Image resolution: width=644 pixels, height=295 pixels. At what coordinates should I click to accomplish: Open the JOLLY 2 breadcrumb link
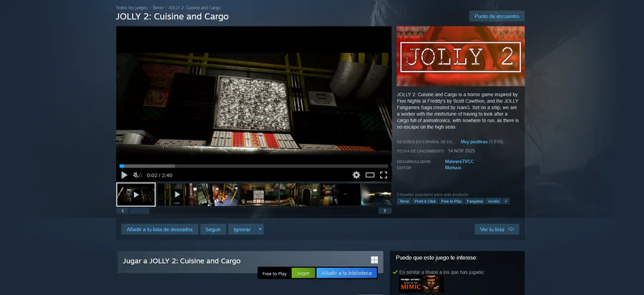194,8
